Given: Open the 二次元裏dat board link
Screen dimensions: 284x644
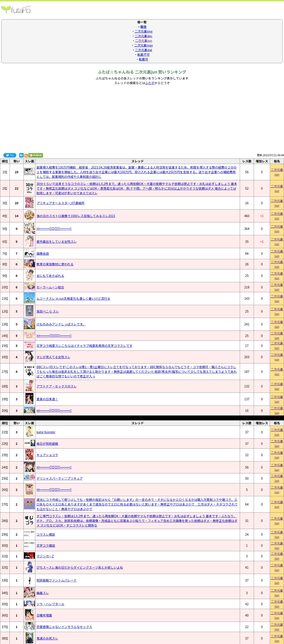Looking at the screenshot, I should click(144, 50).
